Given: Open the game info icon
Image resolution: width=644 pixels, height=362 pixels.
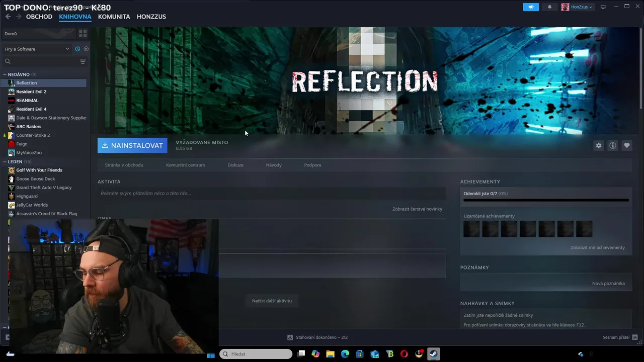Looking at the screenshot, I should point(613,145).
